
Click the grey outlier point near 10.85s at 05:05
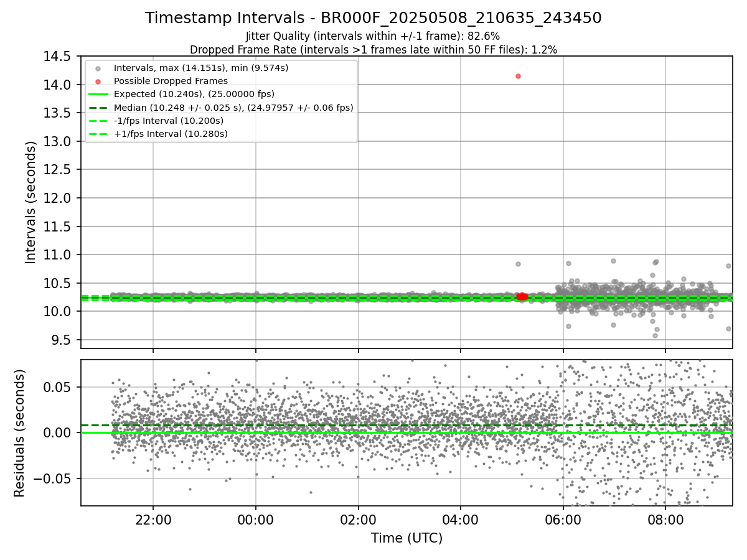tap(518, 264)
